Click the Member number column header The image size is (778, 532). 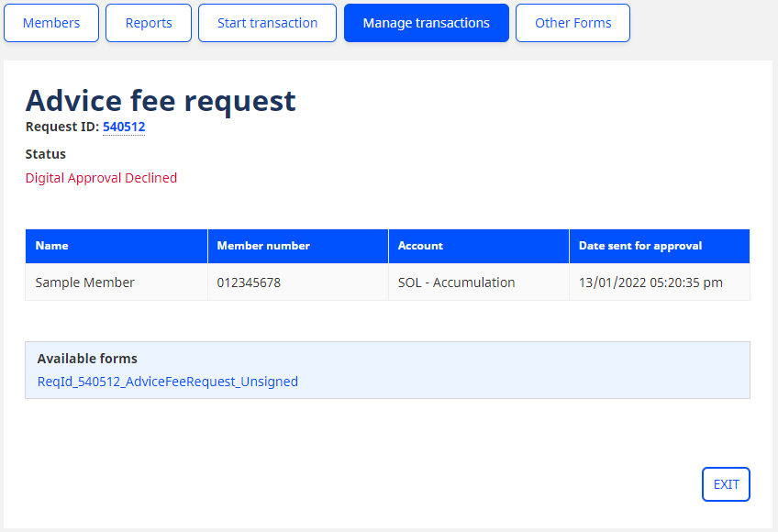click(x=262, y=246)
